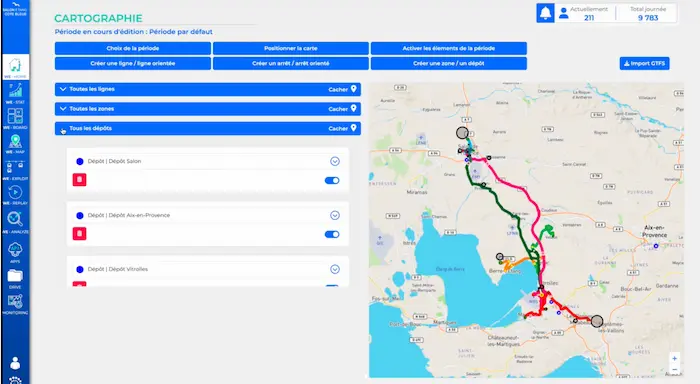This screenshot has height=384, width=700.
Task: Toggle off Dépôt Aix-en-Provence switch
Action: [x=332, y=234]
